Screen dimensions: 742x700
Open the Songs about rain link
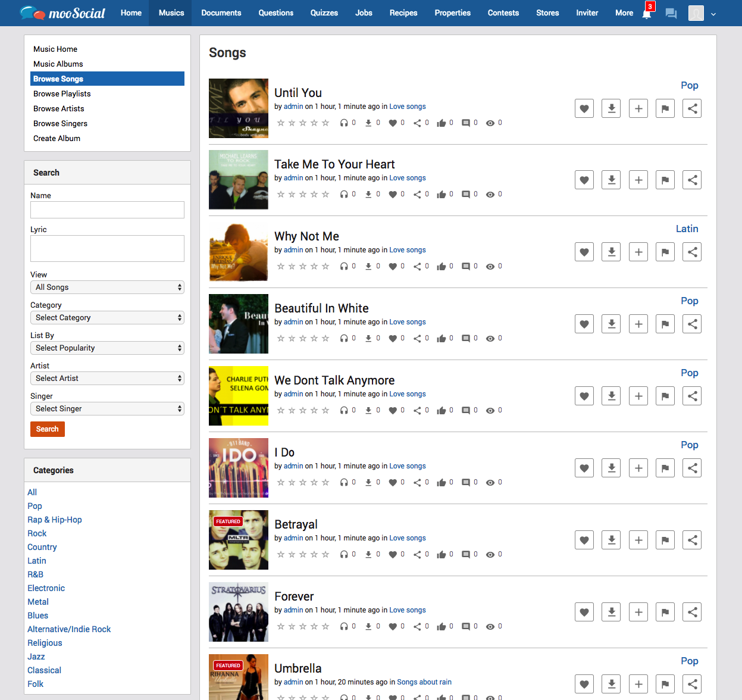coord(424,682)
